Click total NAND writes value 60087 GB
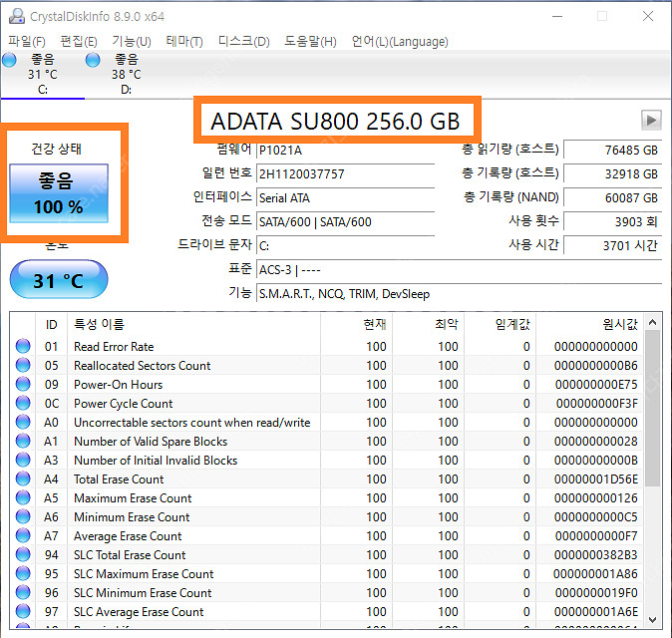The image size is (672, 638). [x=612, y=197]
